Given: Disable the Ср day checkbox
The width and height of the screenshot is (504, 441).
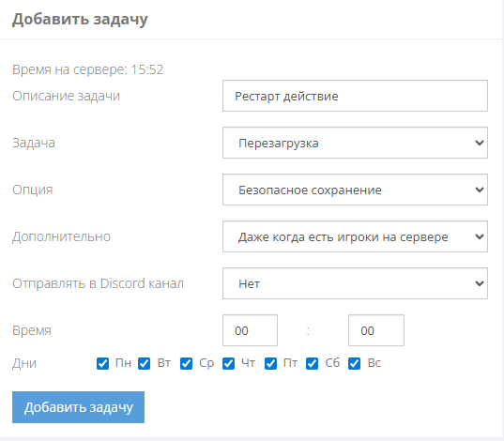Looking at the screenshot, I should coord(187,363).
